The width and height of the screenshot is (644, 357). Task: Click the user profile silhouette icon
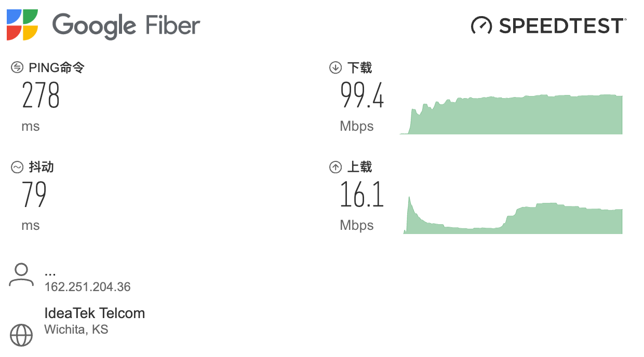(x=21, y=275)
